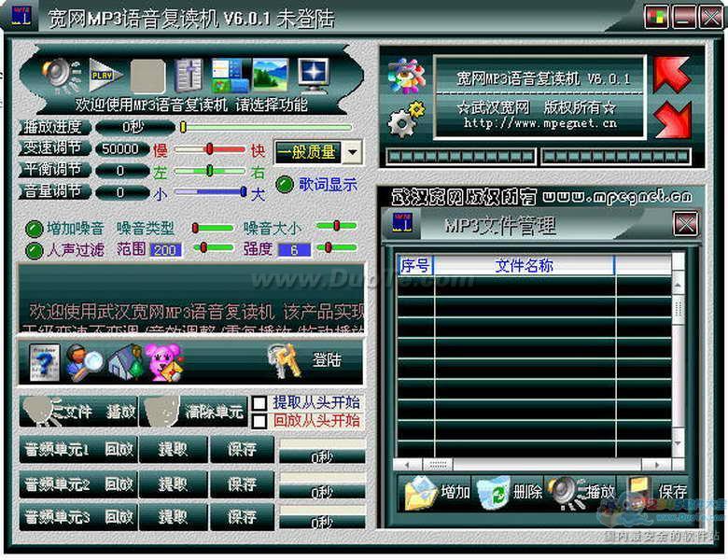Click 保存 in the 音频单元2 row
This screenshot has width=728, height=560.
click(x=242, y=484)
